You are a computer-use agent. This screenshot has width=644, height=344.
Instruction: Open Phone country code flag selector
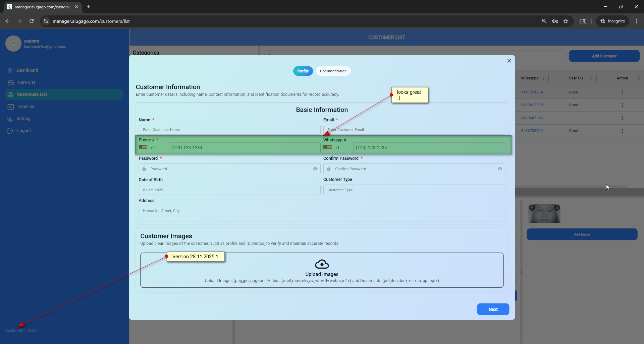(144, 148)
